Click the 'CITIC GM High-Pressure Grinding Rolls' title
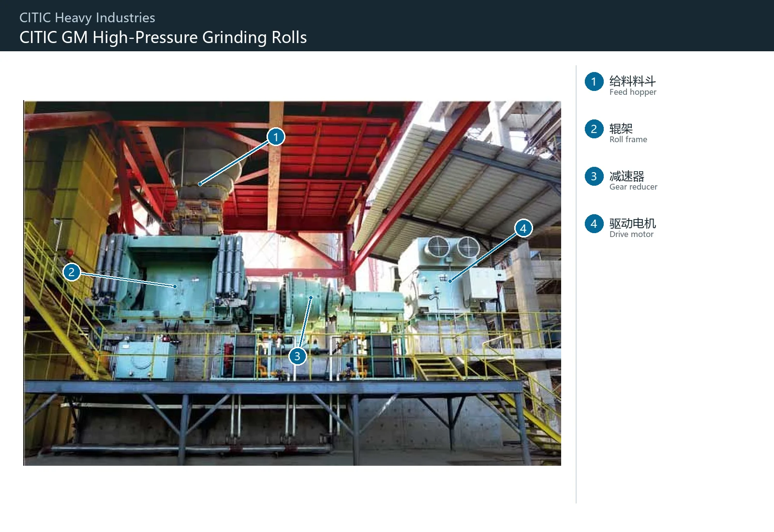Image resolution: width=774 pixels, height=532 pixels. pos(163,37)
